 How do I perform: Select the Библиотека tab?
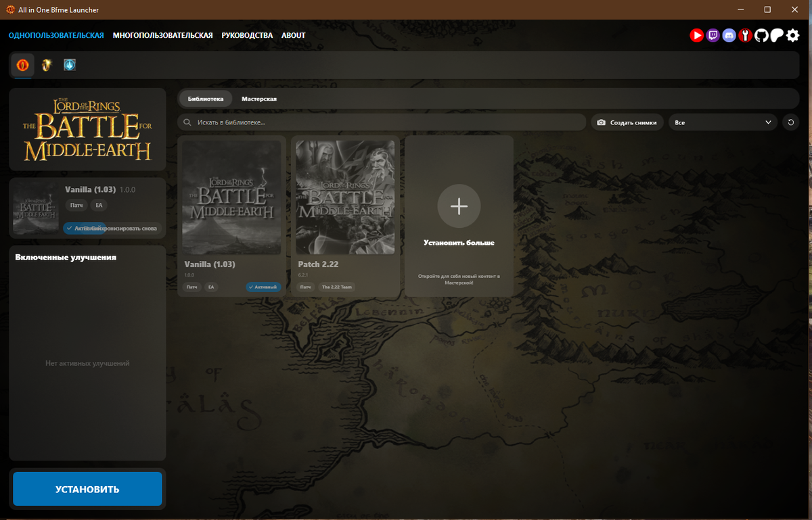206,99
